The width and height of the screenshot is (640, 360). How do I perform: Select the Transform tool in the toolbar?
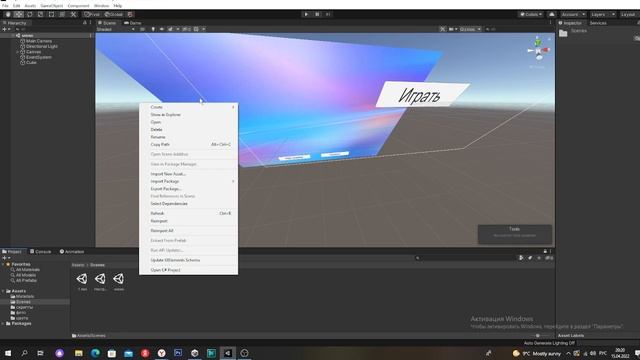click(x=62, y=14)
